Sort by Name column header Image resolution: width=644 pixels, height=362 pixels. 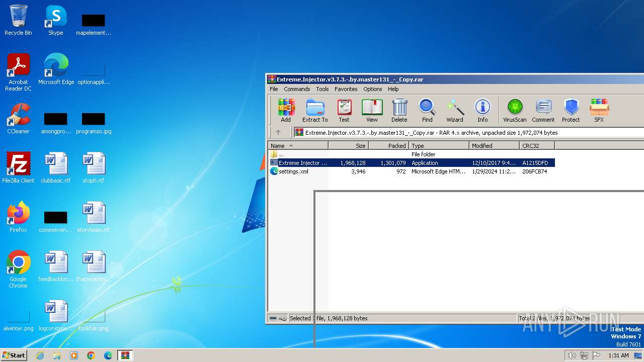298,146
